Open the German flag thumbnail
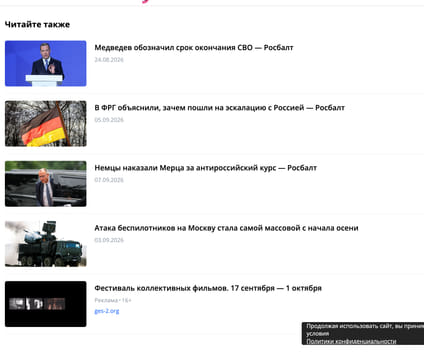The height and width of the screenshot is (360, 424). 46,124
